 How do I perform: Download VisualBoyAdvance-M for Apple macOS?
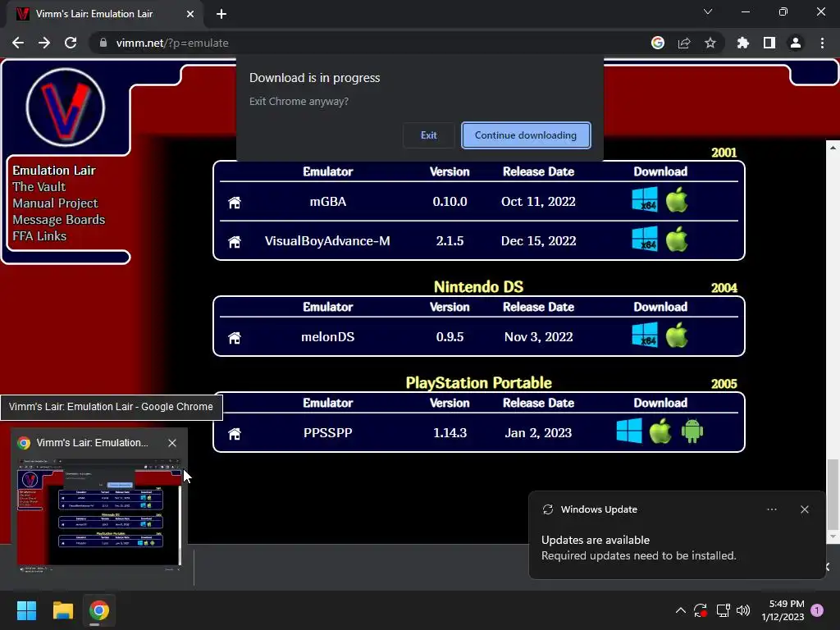[677, 239]
